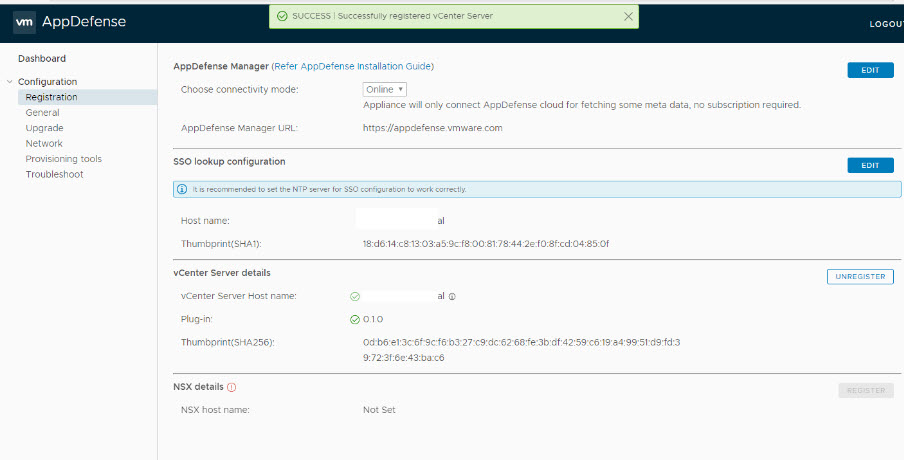Click the green check icon next to Plug-in version
Screen dimensions: 904x460
355,320
